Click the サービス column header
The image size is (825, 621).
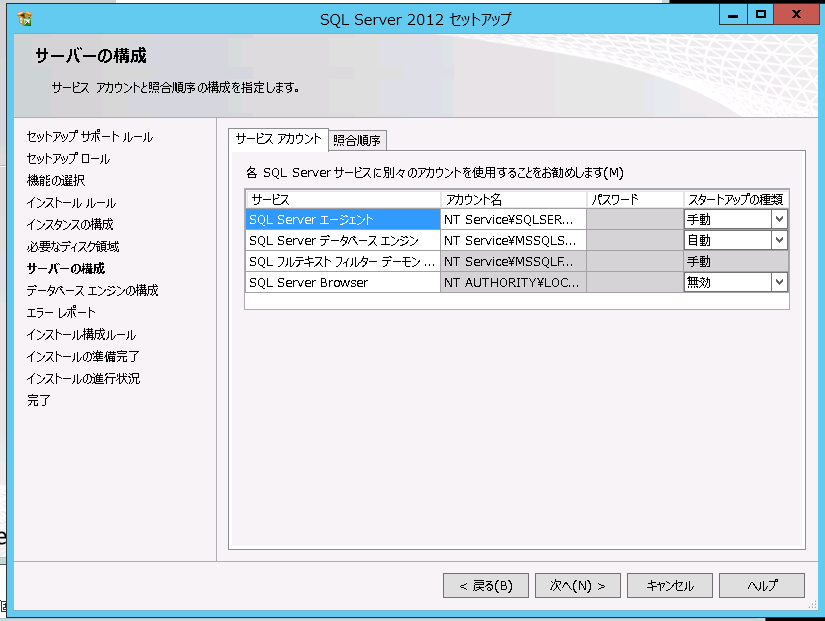[343, 199]
